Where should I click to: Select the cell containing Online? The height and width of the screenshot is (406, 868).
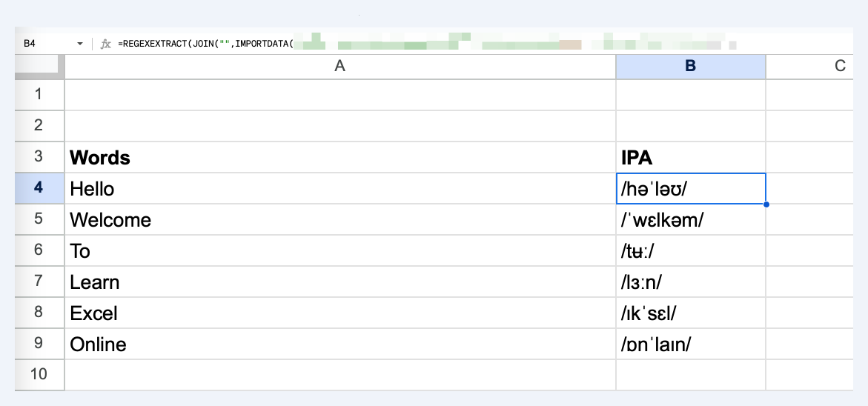click(340, 344)
